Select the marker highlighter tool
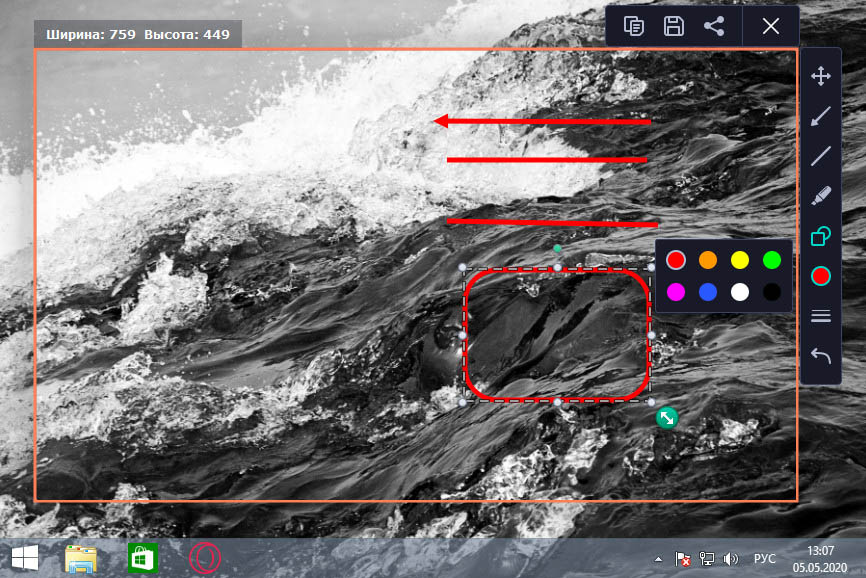Image resolution: width=866 pixels, height=578 pixels. click(x=821, y=196)
